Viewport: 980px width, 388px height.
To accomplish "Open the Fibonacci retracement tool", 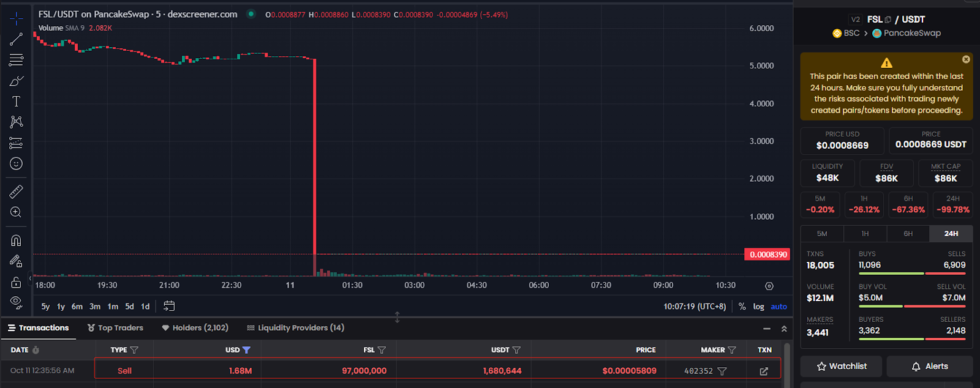I will click(x=16, y=60).
